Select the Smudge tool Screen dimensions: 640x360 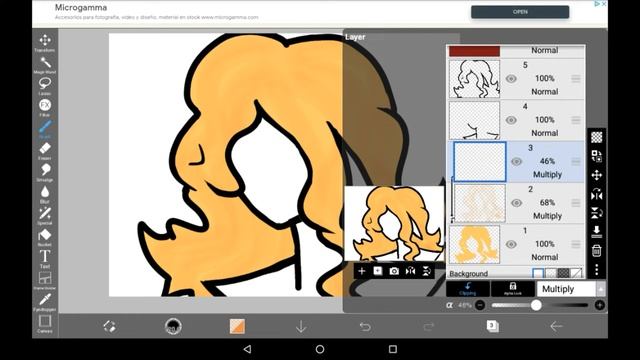click(45, 172)
